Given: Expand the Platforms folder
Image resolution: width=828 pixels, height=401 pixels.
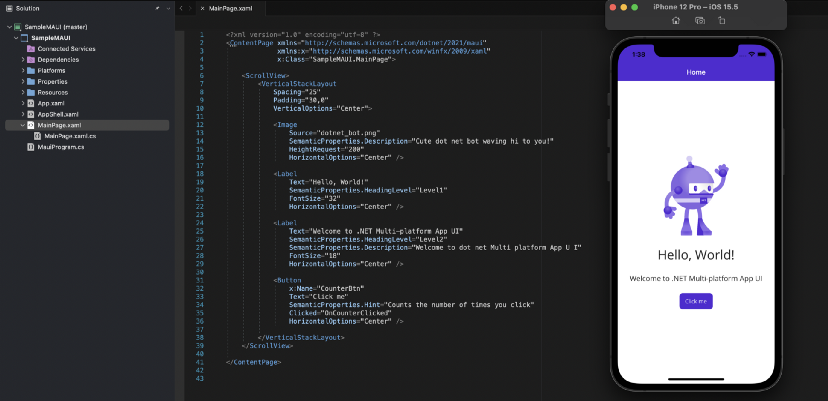Looking at the screenshot, I should pos(23,71).
